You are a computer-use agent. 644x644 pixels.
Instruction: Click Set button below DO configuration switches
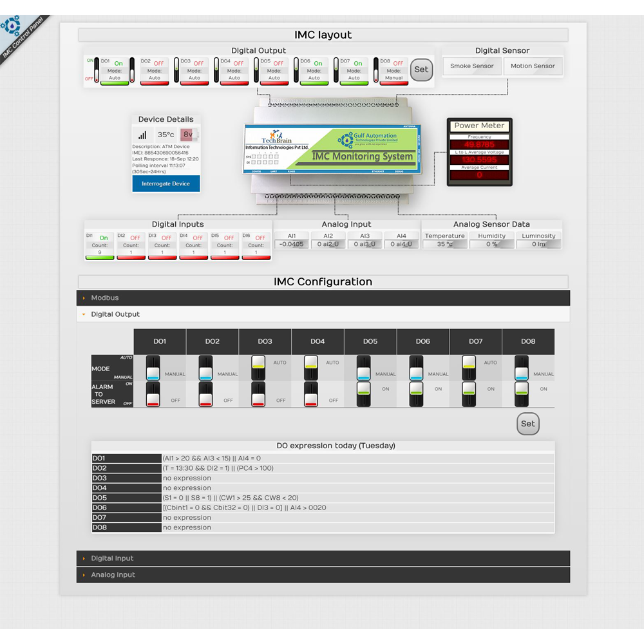pos(527,424)
